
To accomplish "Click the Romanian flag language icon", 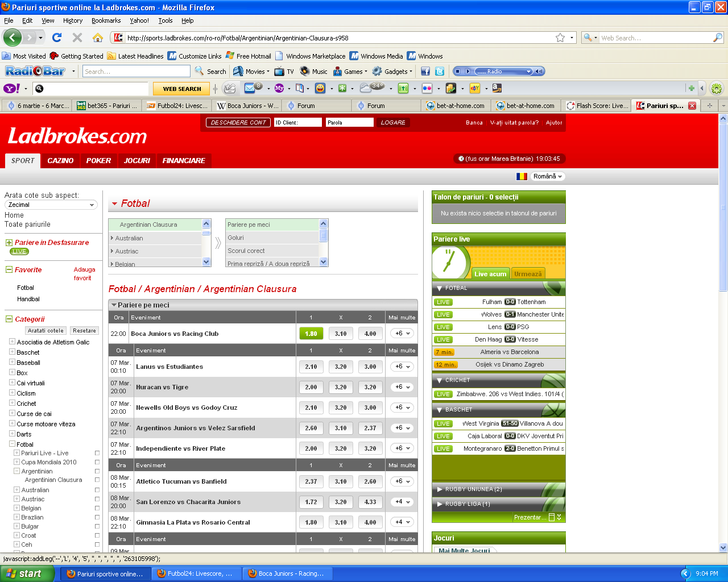I will [522, 176].
